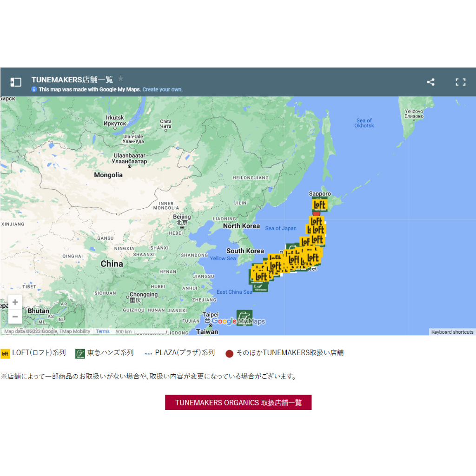Image resolution: width=476 pixels, height=476 pixels.
Task: Star the TUNEMAKERS店舗一覧 map
Action: [x=121, y=79]
